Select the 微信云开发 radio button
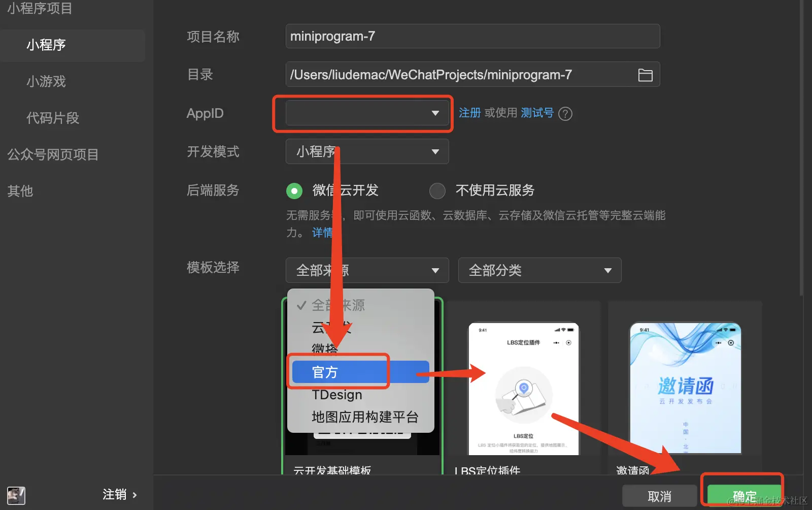The image size is (812, 510). click(294, 190)
